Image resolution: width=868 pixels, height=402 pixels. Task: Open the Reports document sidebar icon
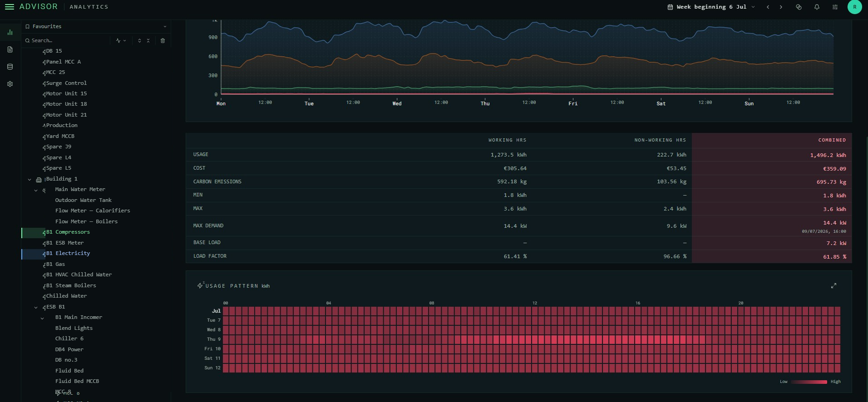pyautogui.click(x=10, y=49)
